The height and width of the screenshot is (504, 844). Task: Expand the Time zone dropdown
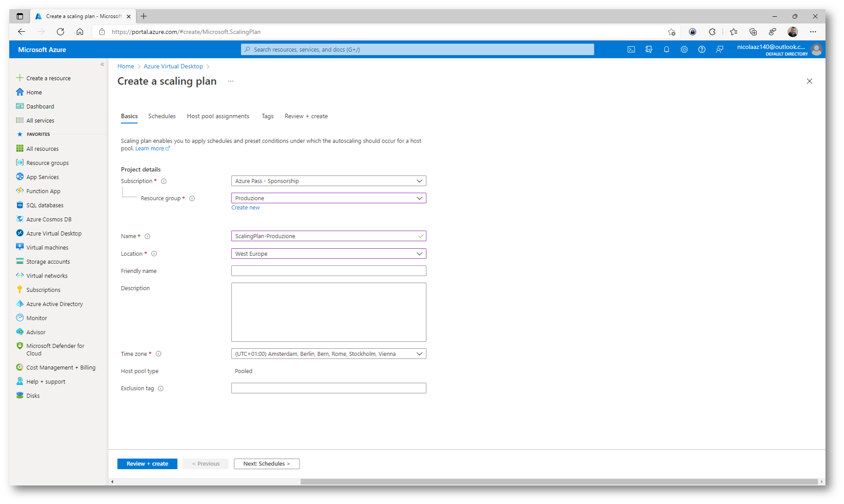coord(329,354)
